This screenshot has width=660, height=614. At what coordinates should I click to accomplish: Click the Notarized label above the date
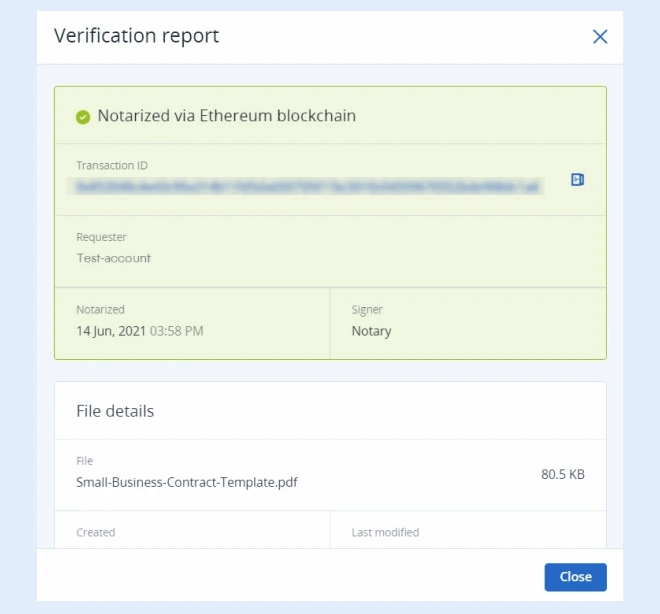click(100, 310)
